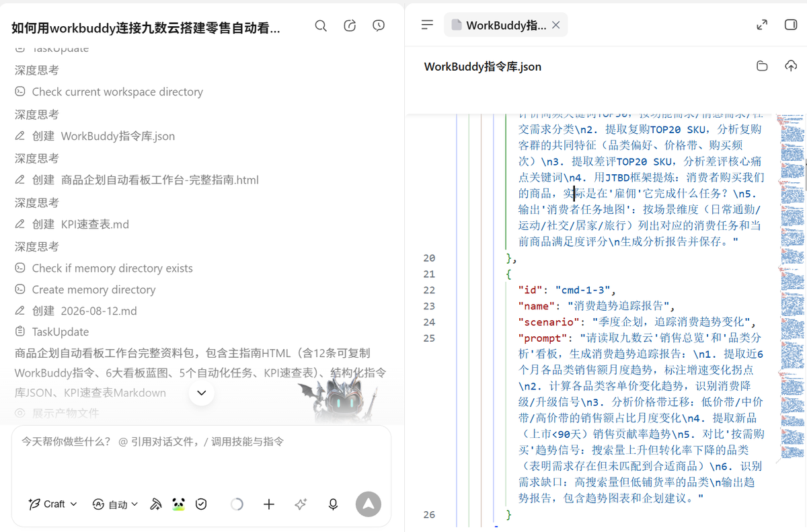807x532 pixels.
Task: Open Check if memory directory exists step
Action: 104,268
